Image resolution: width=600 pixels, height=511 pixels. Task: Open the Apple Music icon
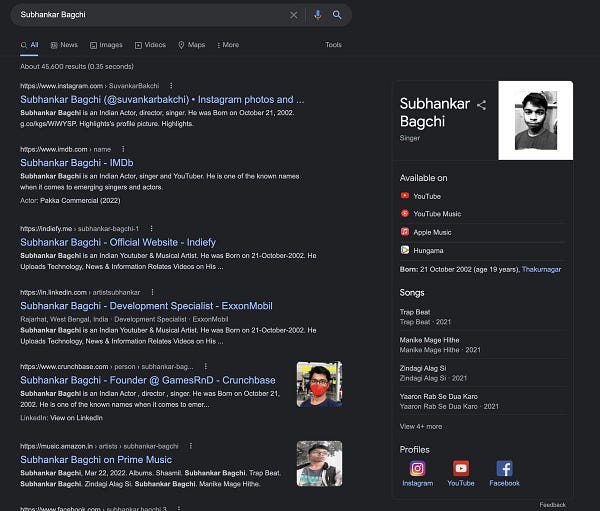tap(404, 232)
